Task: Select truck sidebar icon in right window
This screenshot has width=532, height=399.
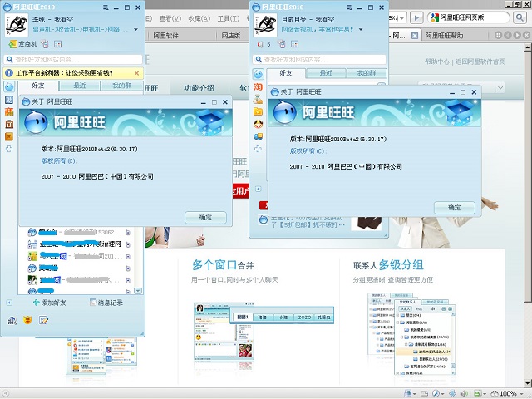Action: [258, 136]
